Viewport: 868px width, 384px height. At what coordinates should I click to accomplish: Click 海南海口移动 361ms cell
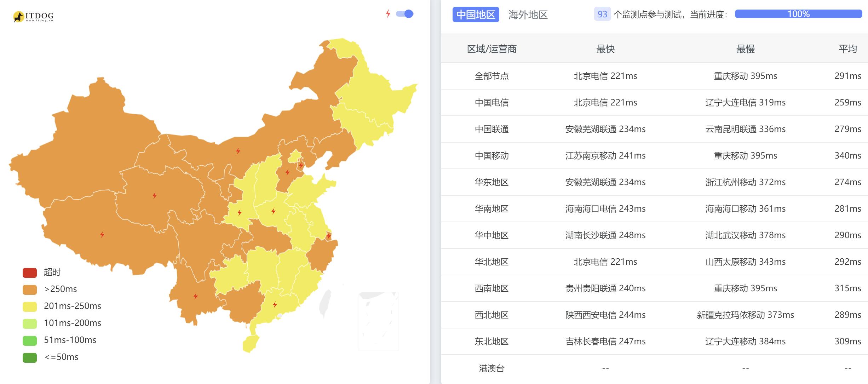pos(746,208)
